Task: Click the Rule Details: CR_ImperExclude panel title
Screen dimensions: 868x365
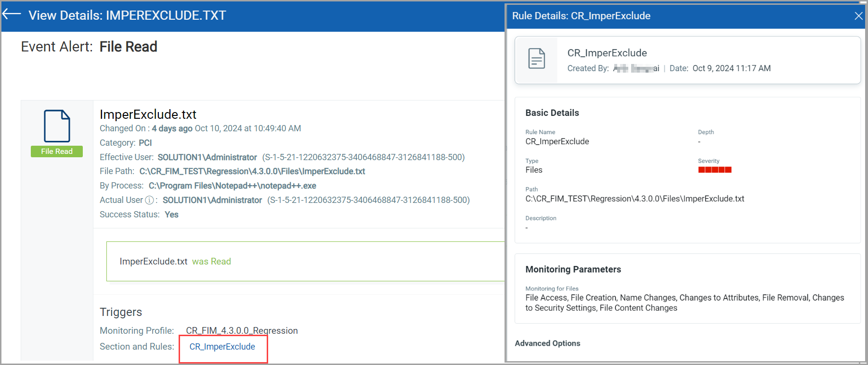Action: (581, 16)
